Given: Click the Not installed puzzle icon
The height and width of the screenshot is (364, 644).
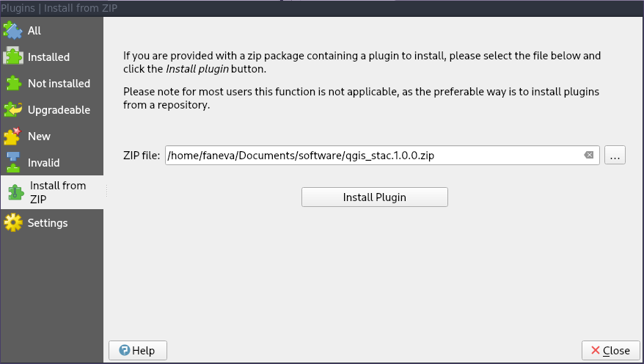Looking at the screenshot, I should pyautogui.click(x=13, y=83).
